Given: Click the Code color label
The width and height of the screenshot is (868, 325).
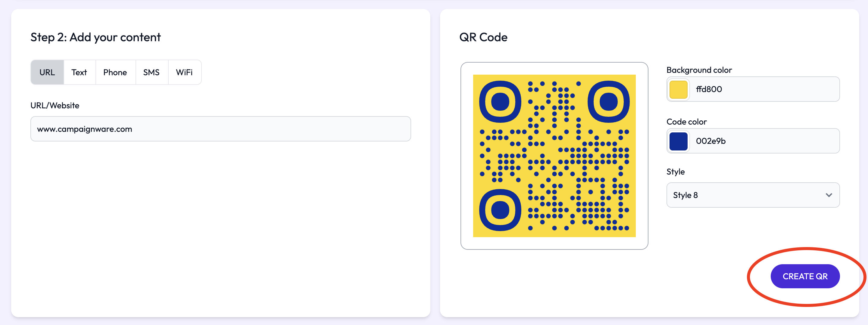Looking at the screenshot, I should point(686,122).
